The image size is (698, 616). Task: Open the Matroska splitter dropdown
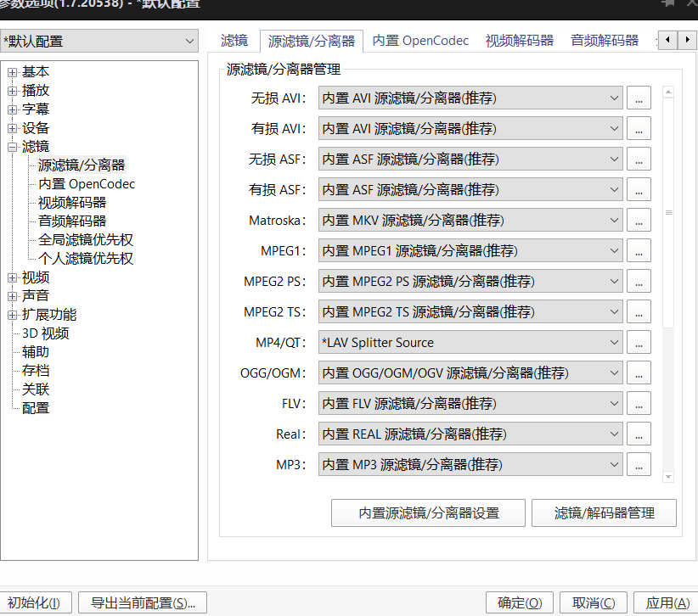click(x=470, y=220)
